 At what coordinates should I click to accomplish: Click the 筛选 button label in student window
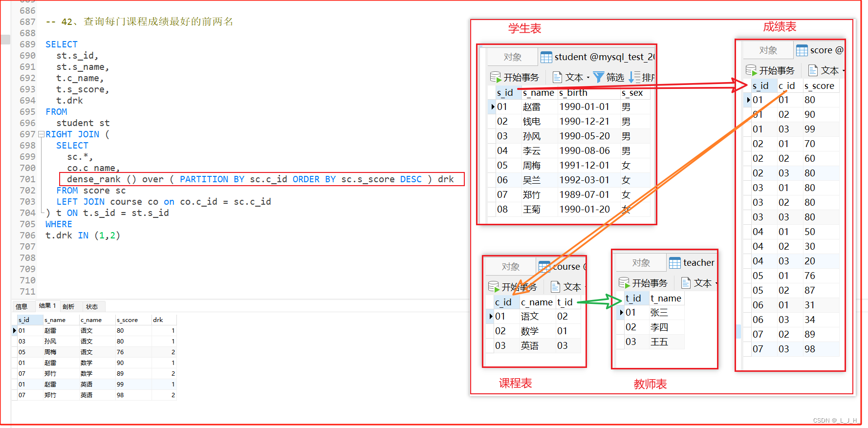[615, 77]
